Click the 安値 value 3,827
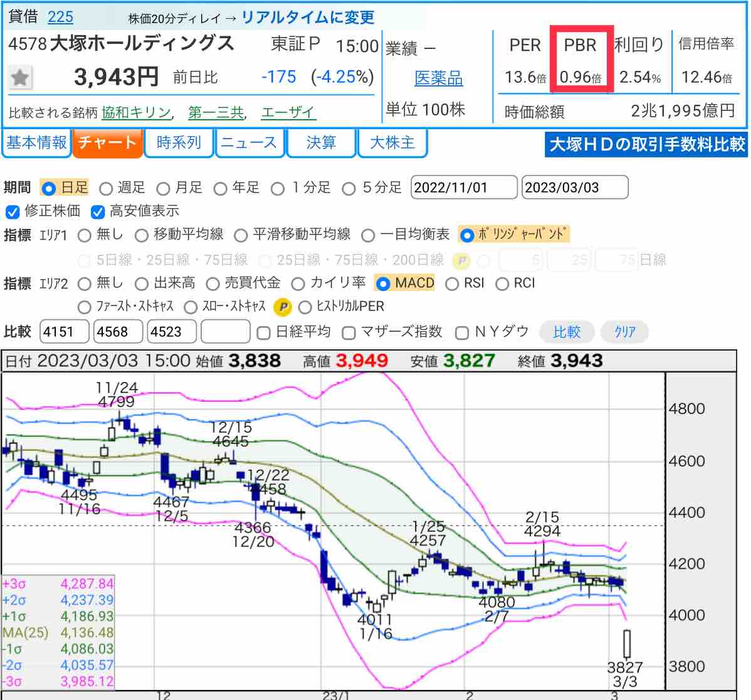This screenshot has width=751, height=700. (x=469, y=361)
